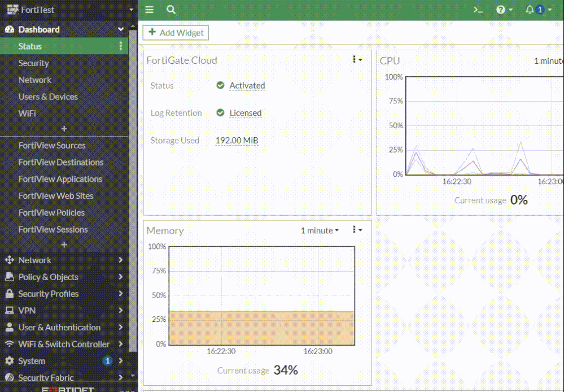Click the WiFi & Switch Controller signal icon
The width and height of the screenshot is (564, 392).
(10, 344)
